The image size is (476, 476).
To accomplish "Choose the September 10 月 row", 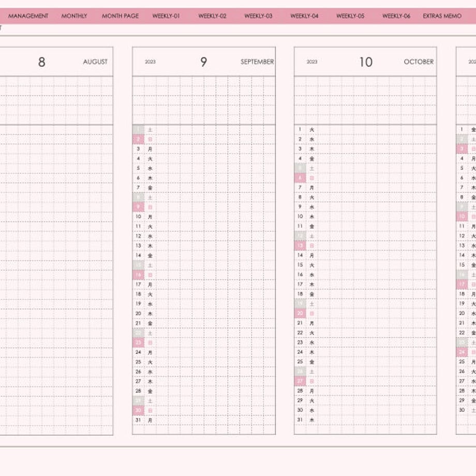I will tap(204, 217).
